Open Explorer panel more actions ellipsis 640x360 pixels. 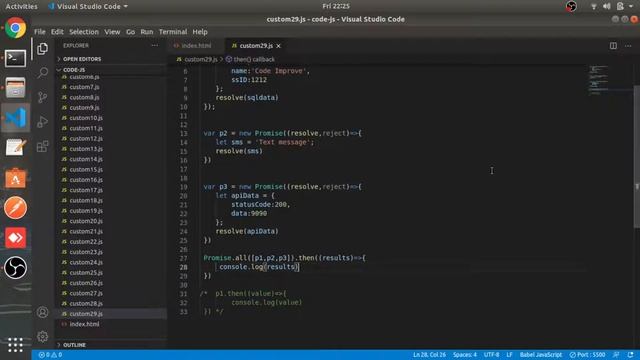click(x=155, y=46)
